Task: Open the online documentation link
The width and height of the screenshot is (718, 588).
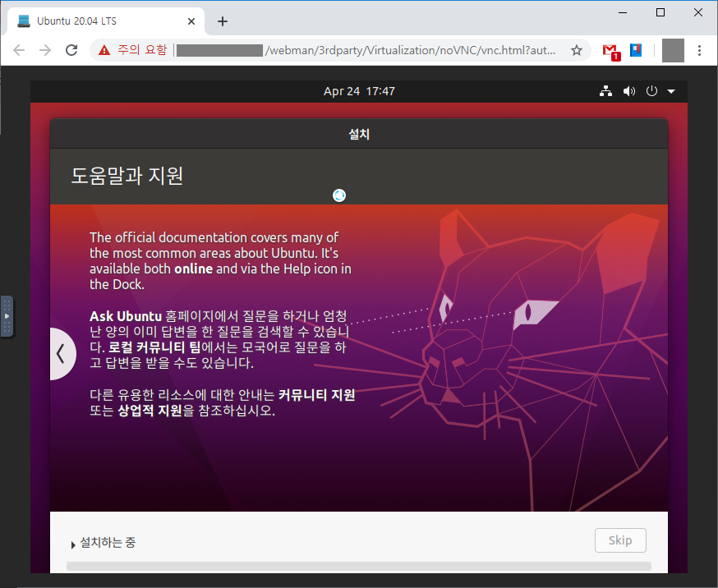Action: point(193,269)
